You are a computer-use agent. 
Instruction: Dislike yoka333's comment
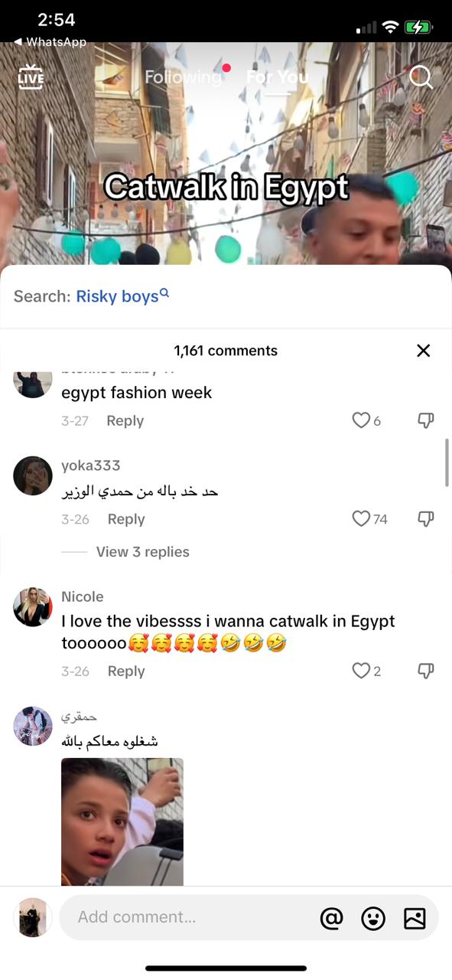[426, 519]
